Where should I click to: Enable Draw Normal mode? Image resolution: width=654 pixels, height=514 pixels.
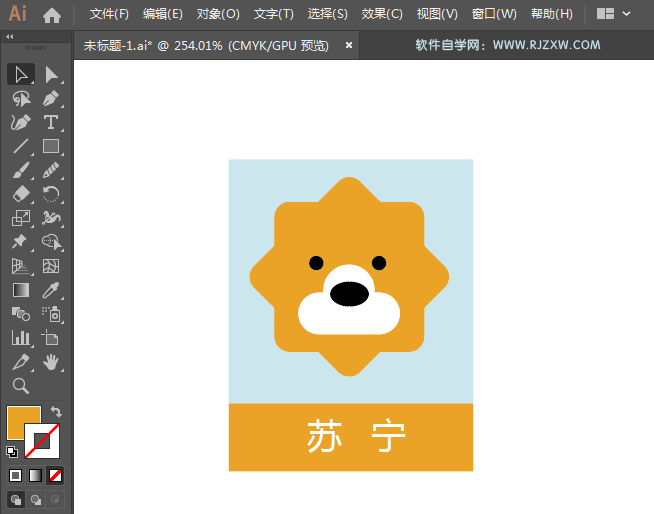pos(16,499)
